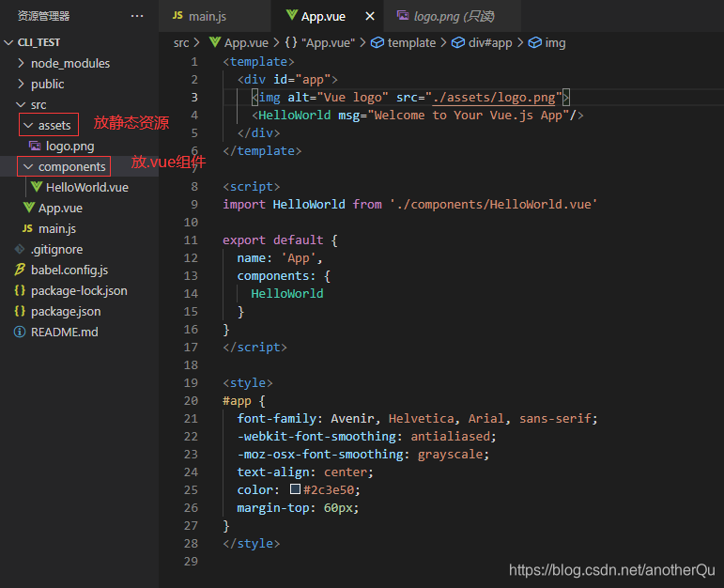The width and height of the screenshot is (724, 588).
Task: Click img in the breadcrumb
Action: [x=555, y=43]
